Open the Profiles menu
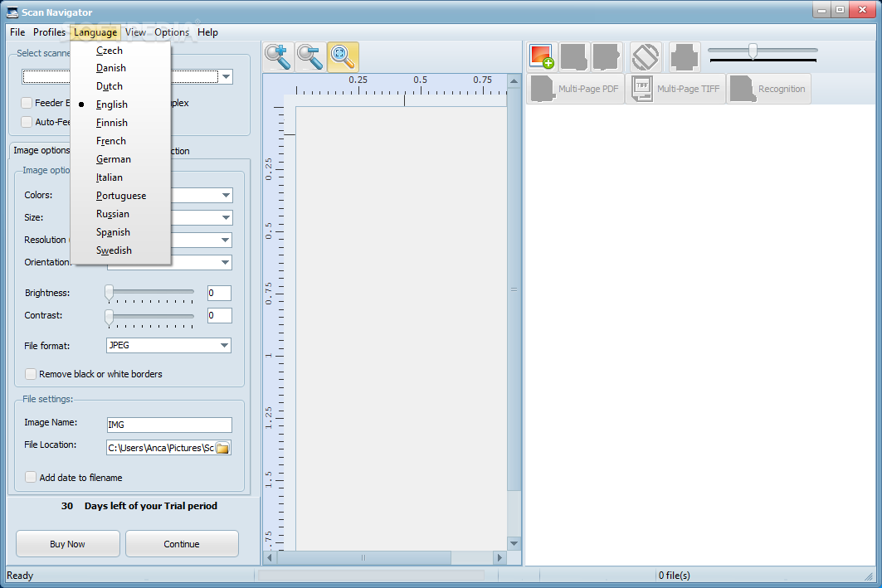The height and width of the screenshot is (588, 882). [50, 32]
